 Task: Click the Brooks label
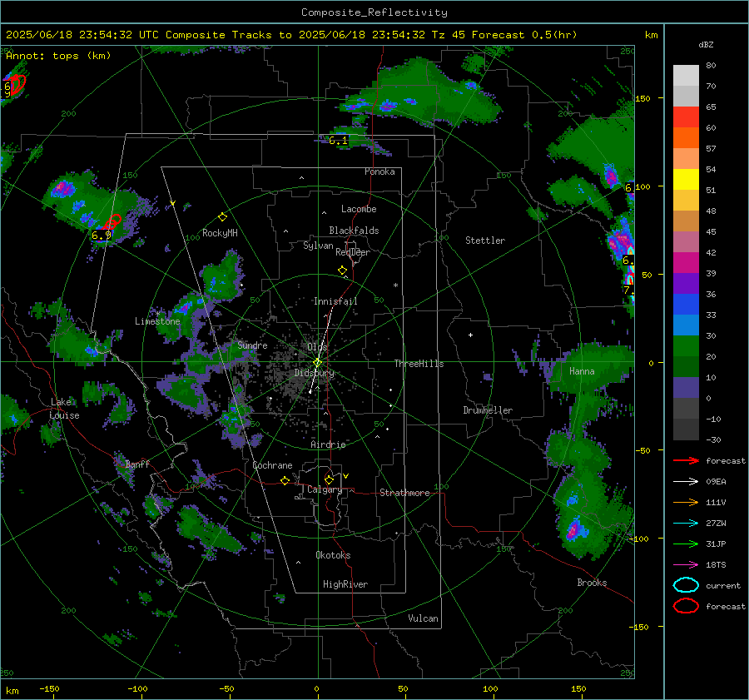click(592, 583)
